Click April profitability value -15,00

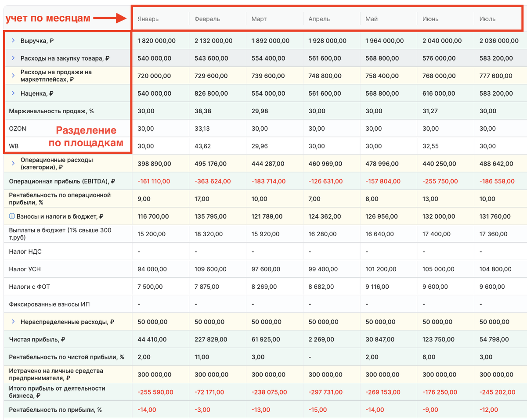318,409
